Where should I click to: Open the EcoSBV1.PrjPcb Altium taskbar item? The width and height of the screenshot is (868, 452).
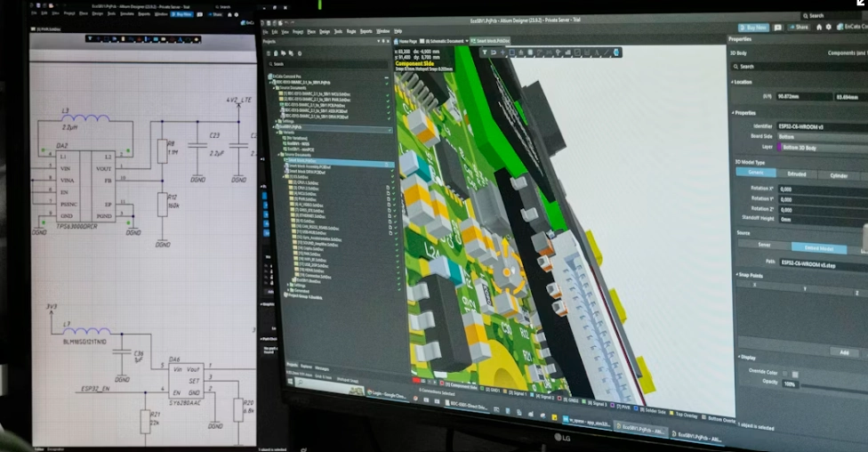(643, 428)
